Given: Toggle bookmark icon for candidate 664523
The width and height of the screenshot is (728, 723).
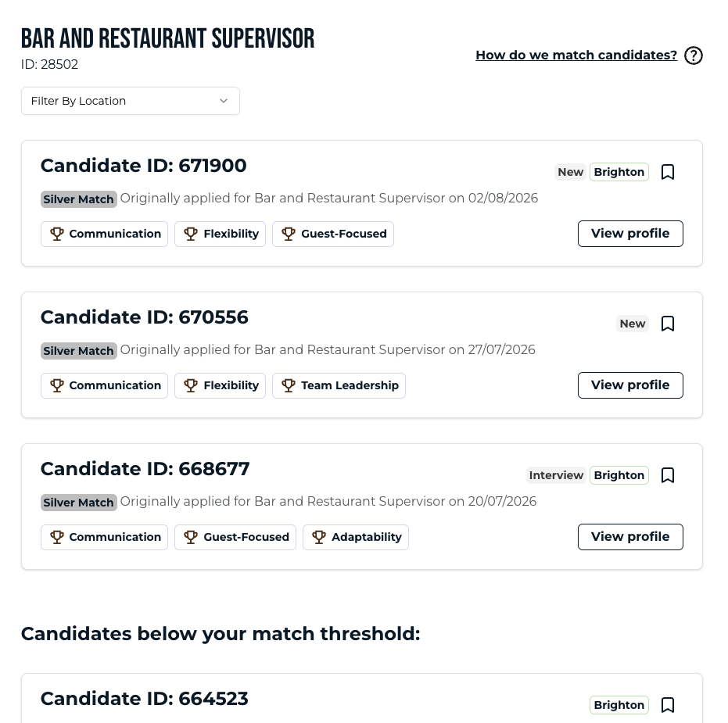Looking at the screenshot, I should (x=667, y=705).
